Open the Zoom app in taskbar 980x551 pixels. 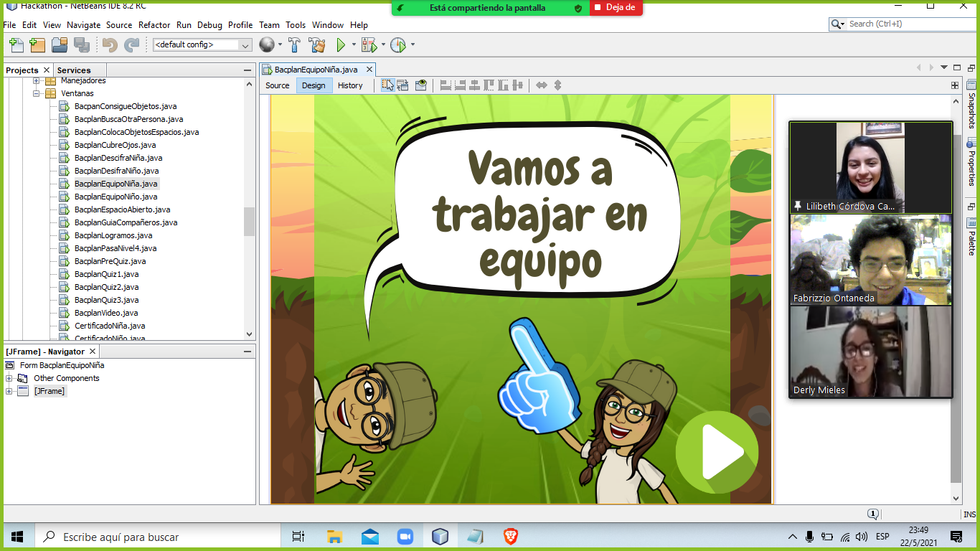405,537
